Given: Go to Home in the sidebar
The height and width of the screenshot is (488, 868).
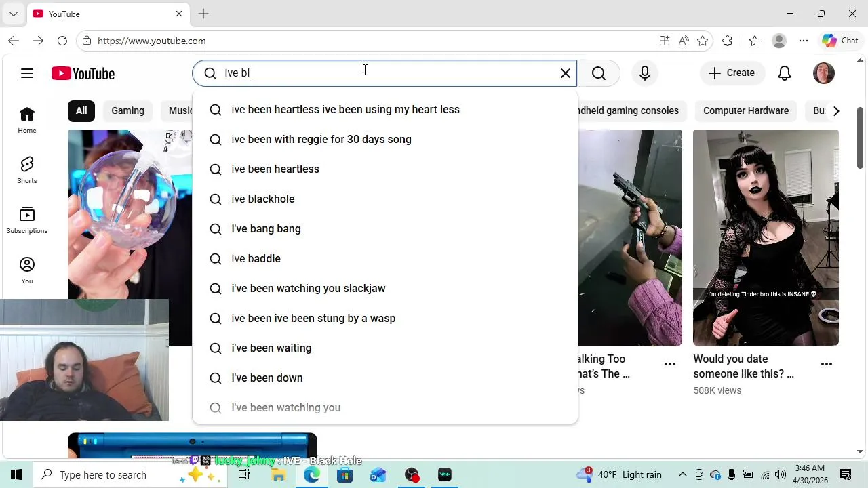Looking at the screenshot, I should [x=27, y=121].
